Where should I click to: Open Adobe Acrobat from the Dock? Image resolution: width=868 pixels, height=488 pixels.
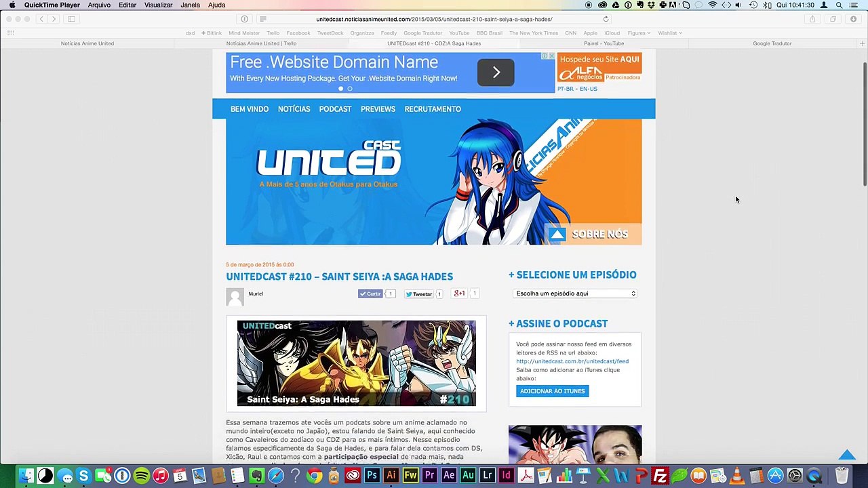pos(526,476)
